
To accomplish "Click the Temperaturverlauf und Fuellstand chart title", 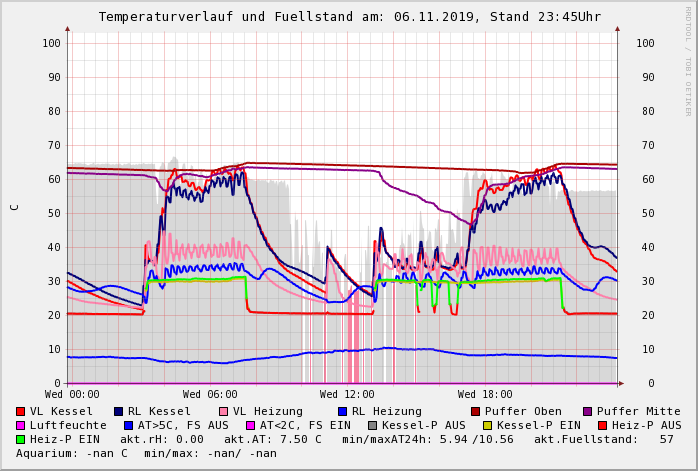I will 349,17.
